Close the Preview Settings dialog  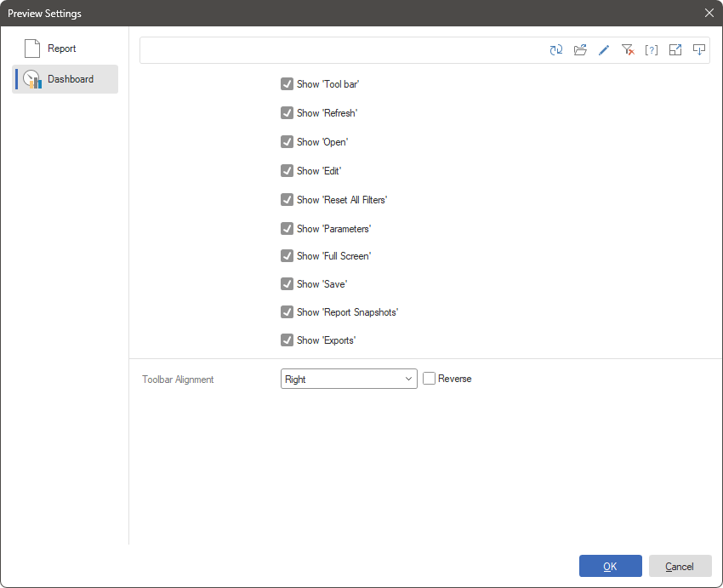coord(709,13)
